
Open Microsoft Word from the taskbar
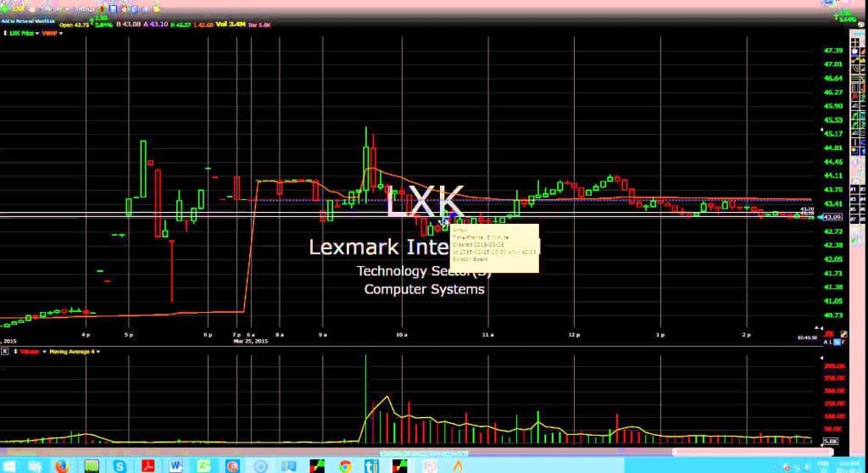176,466
